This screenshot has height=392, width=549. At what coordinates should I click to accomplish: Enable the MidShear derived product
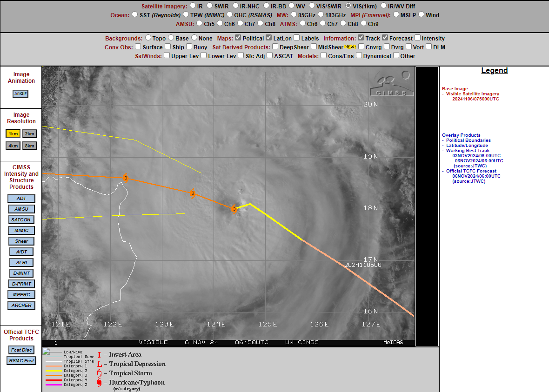pyautogui.click(x=314, y=46)
